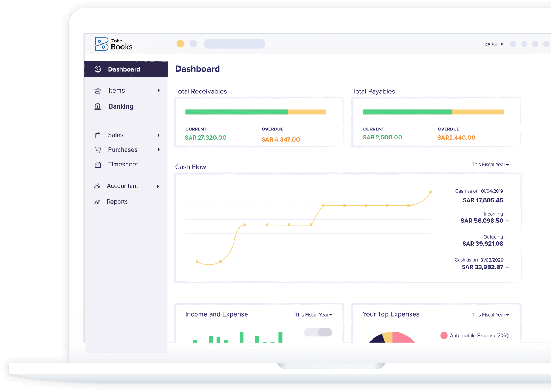Click the search bar at the top

pyautogui.click(x=234, y=43)
